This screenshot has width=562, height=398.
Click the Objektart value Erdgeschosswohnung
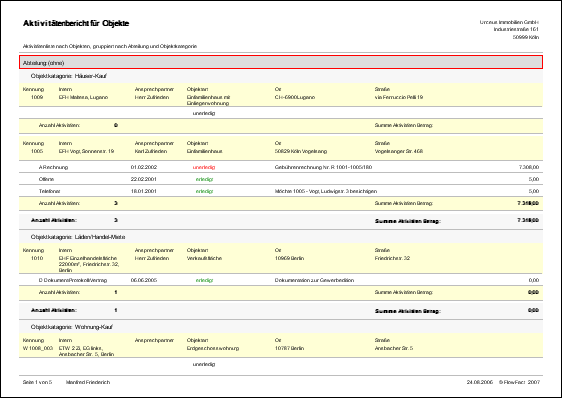pos(213,348)
